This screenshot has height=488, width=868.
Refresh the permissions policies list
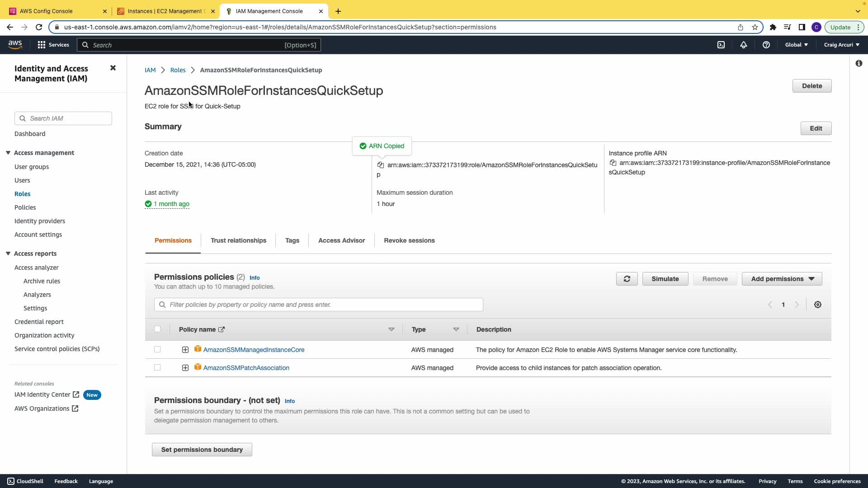(x=627, y=279)
